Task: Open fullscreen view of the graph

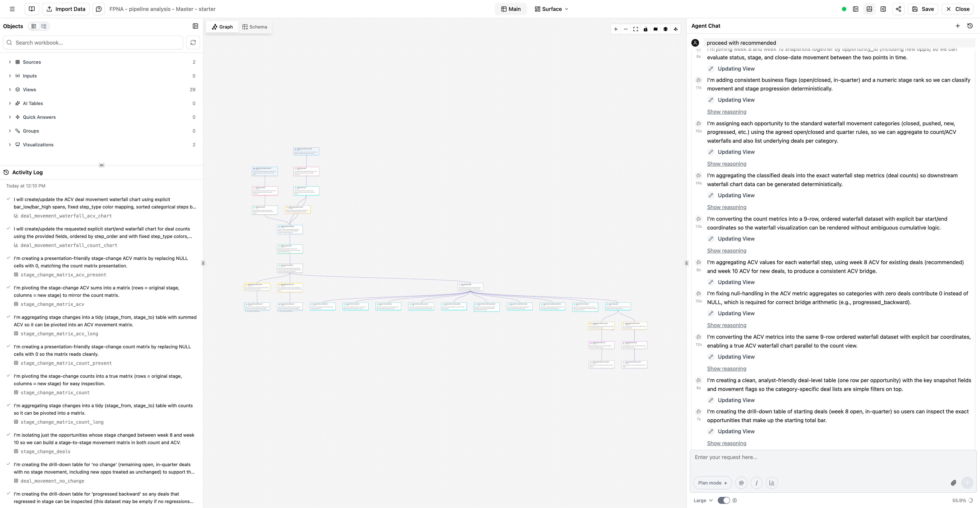Action: click(x=635, y=29)
